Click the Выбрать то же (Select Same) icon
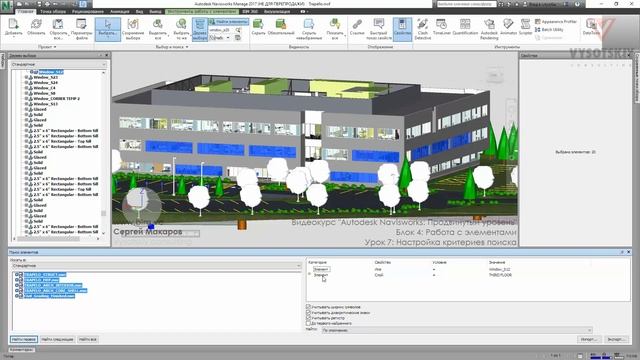Viewport: 640px width, 360px height. point(181,29)
